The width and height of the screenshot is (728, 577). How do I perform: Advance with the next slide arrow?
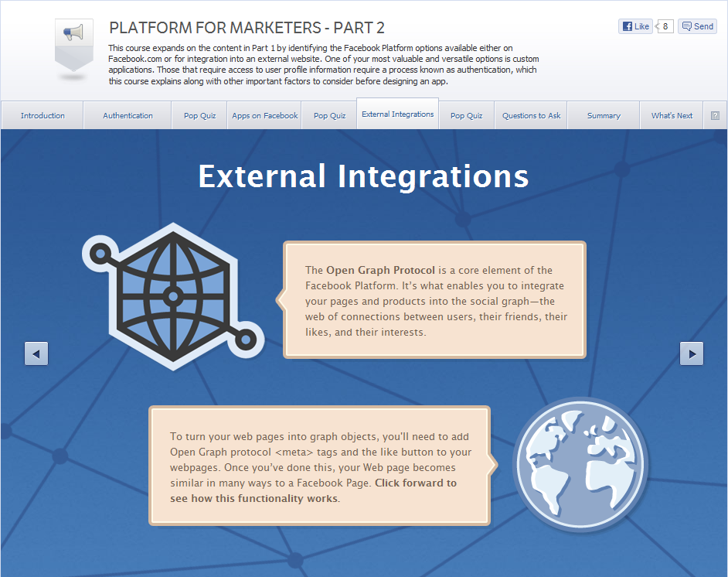click(692, 353)
